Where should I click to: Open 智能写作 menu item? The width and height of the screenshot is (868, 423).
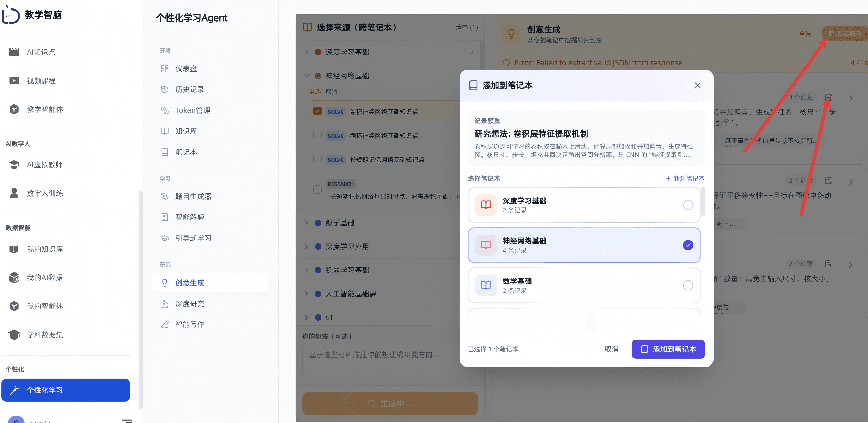coord(211,325)
